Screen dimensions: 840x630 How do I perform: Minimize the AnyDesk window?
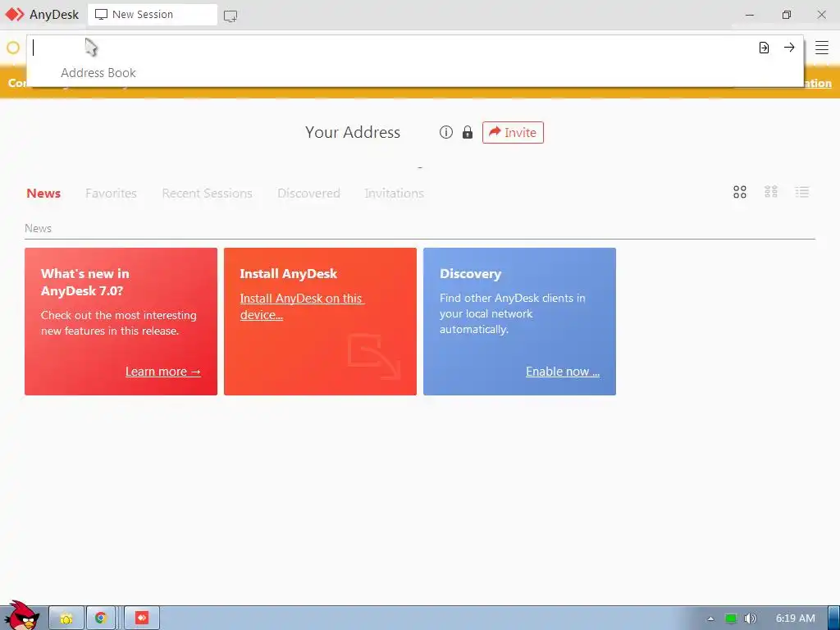pyautogui.click(x=750, y=15)
